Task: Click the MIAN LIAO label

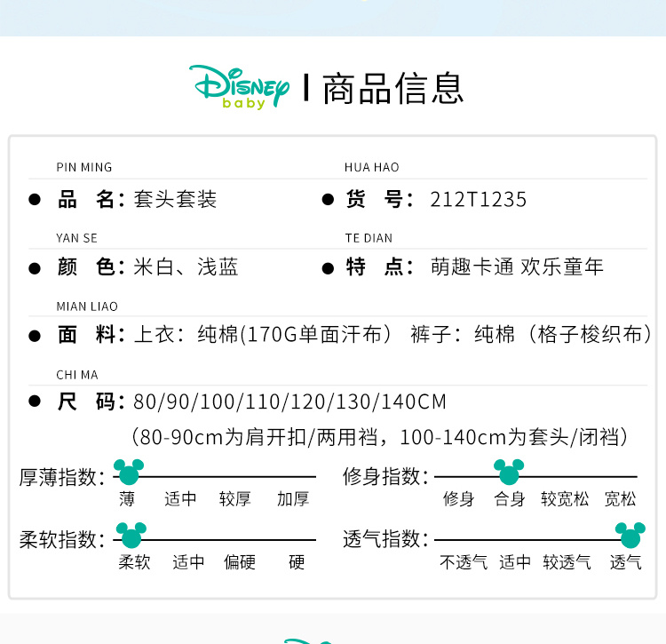Action: 87,306
